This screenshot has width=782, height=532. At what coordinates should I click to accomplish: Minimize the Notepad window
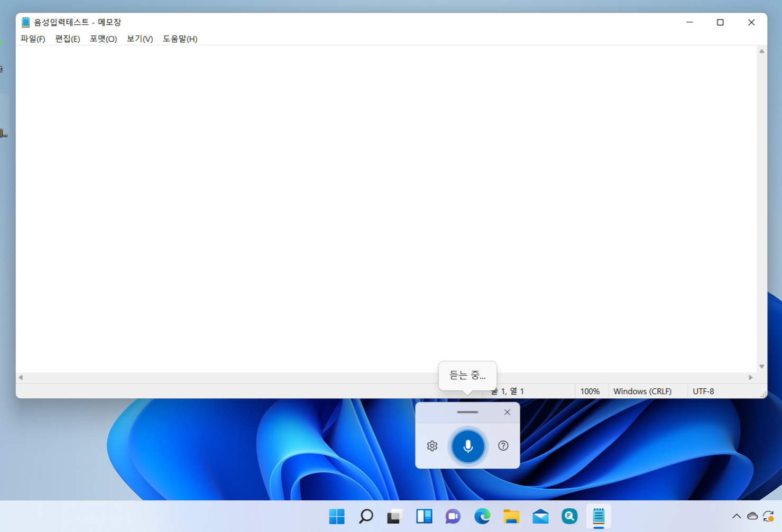(689, 22)
